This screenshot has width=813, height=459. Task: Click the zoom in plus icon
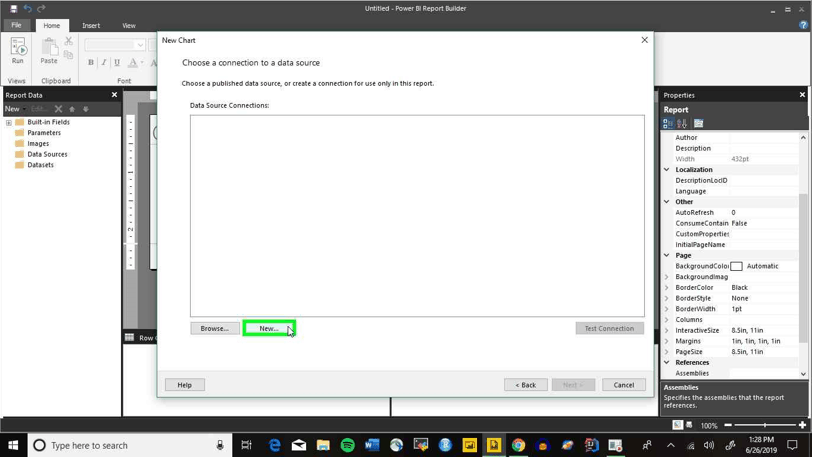(802, 425)
